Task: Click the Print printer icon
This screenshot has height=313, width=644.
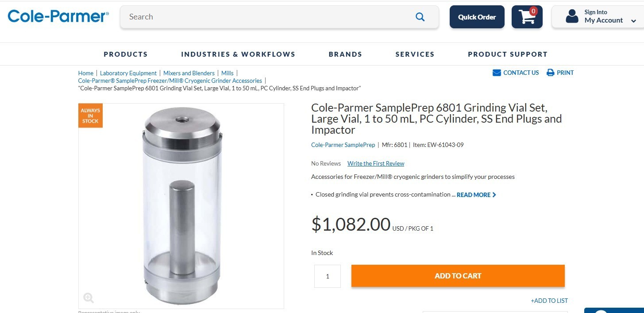Action: [x=550, y=73]
